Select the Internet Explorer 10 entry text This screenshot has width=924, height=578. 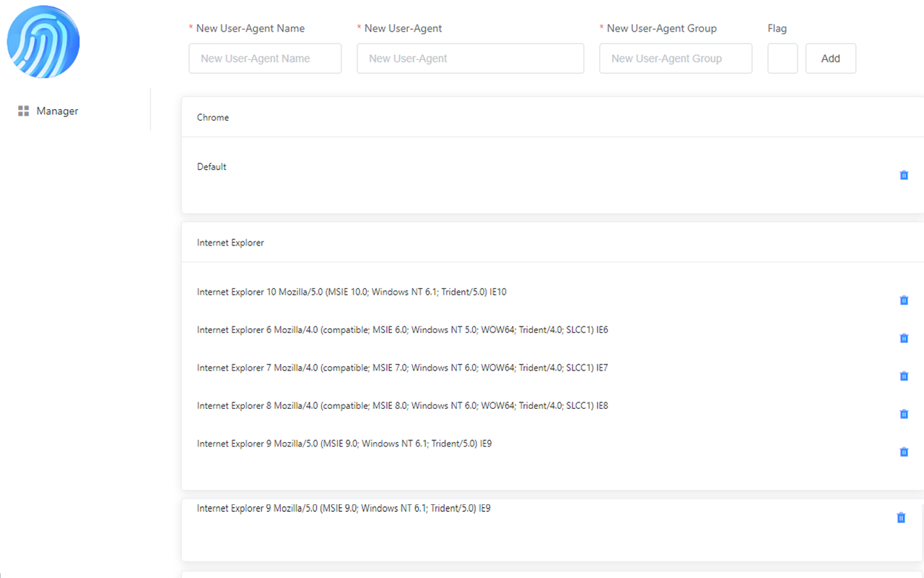[352, 292]
